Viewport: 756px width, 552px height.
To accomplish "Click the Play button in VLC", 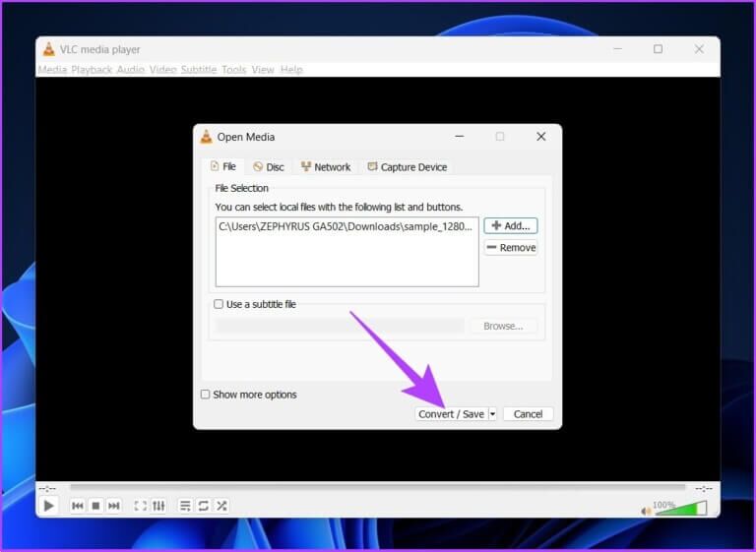I will [x=48, y=506].
